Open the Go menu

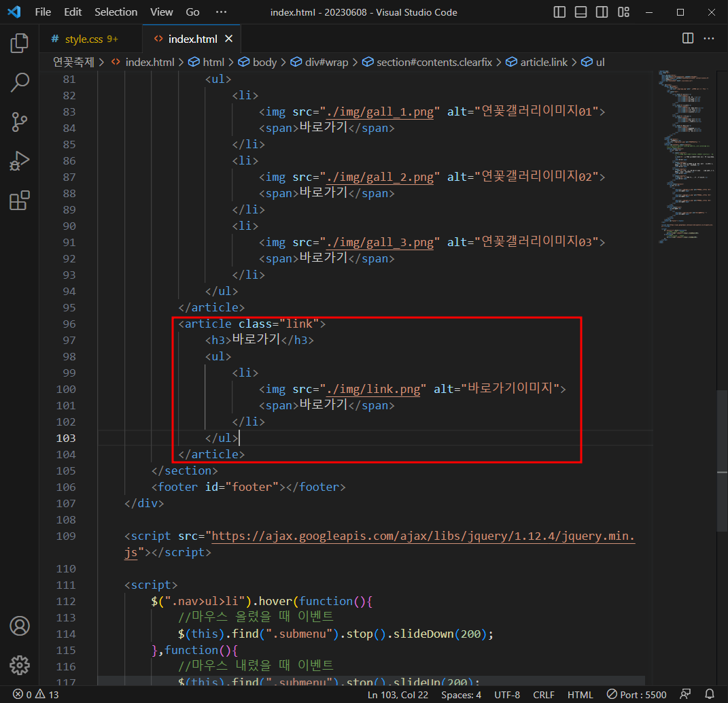pyautogui.click(x=192, y=12)
